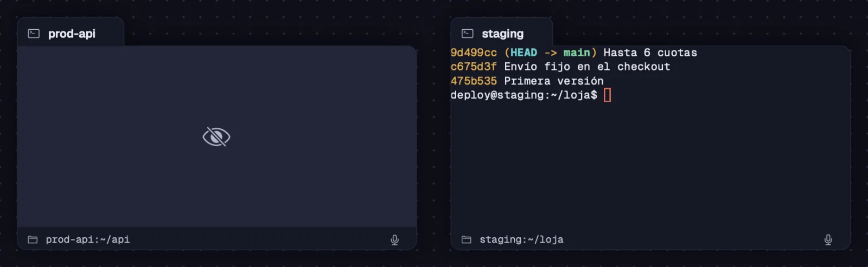Focus the cursor after deploy@staging prompt
Image resolution: width=868 pixels, height=267 pixels.
pos(607,95)
